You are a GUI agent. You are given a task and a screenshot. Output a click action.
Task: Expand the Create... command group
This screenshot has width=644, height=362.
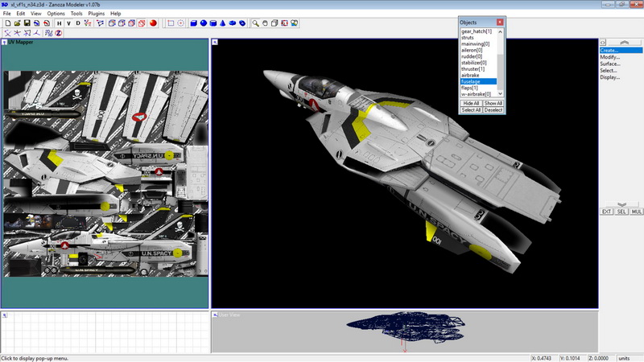621,50
